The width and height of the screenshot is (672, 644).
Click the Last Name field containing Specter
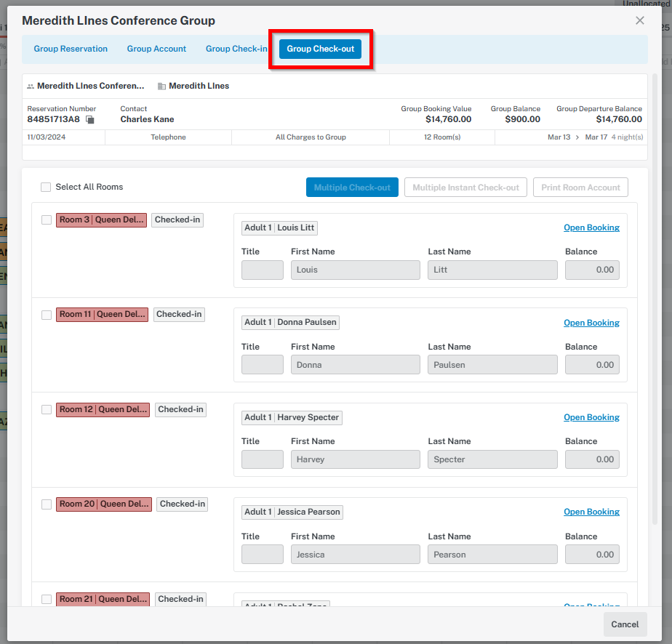pos(492,459)
